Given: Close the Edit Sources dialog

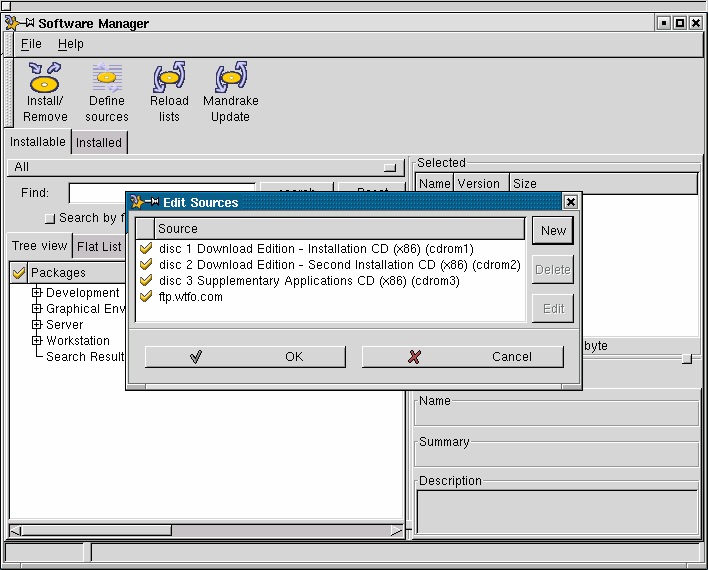Looking at the screenshot, I should click(571, 202).
